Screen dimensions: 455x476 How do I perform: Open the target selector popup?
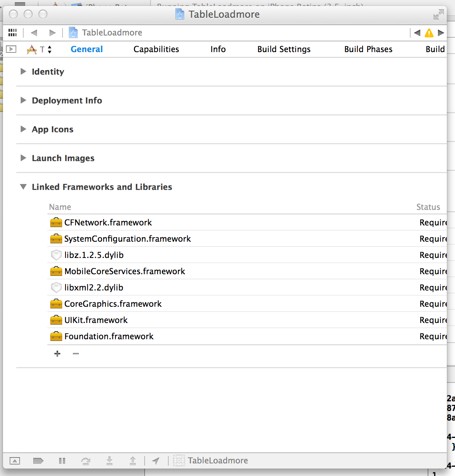[39, 49]
